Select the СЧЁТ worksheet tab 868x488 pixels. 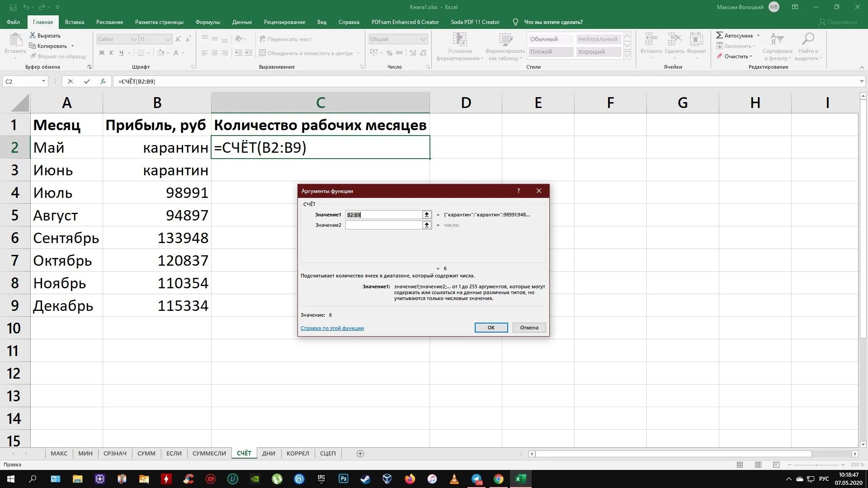[243, 454]
